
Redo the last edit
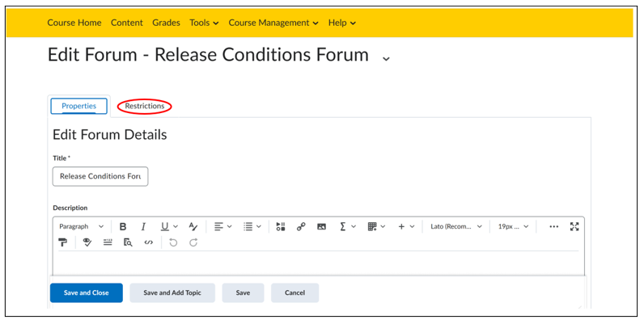tap(193, 242)
